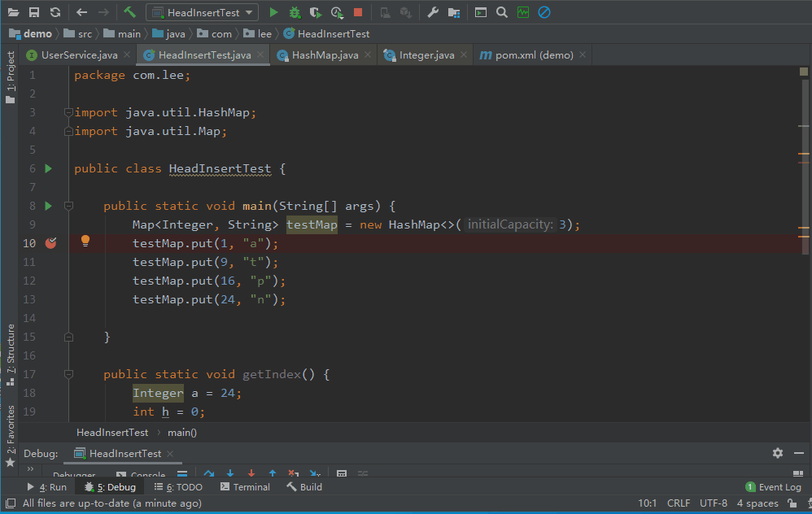Hide the Debug tool window with minus icon
812x514 pixels.
798,454
